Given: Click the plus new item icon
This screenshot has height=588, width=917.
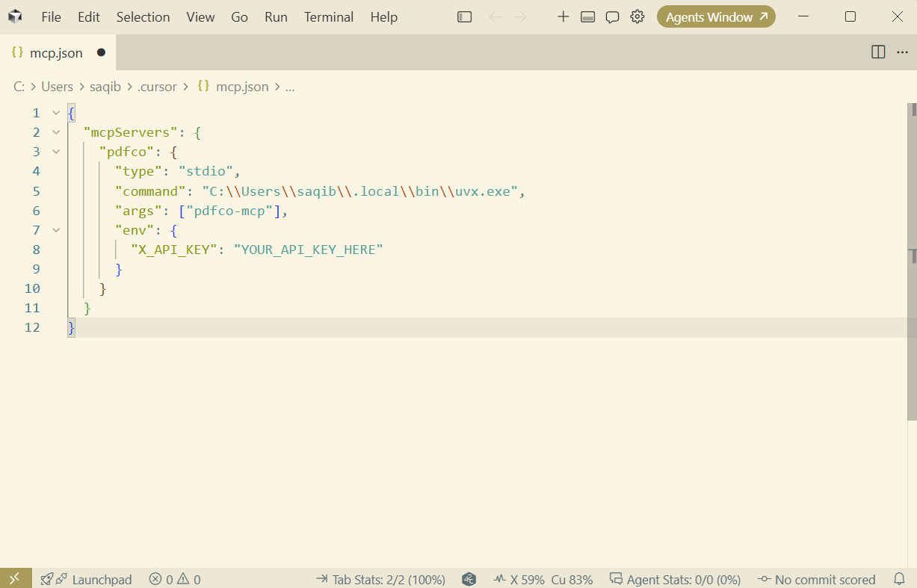Looking at the screenshot, I should (x=564, y=16).
